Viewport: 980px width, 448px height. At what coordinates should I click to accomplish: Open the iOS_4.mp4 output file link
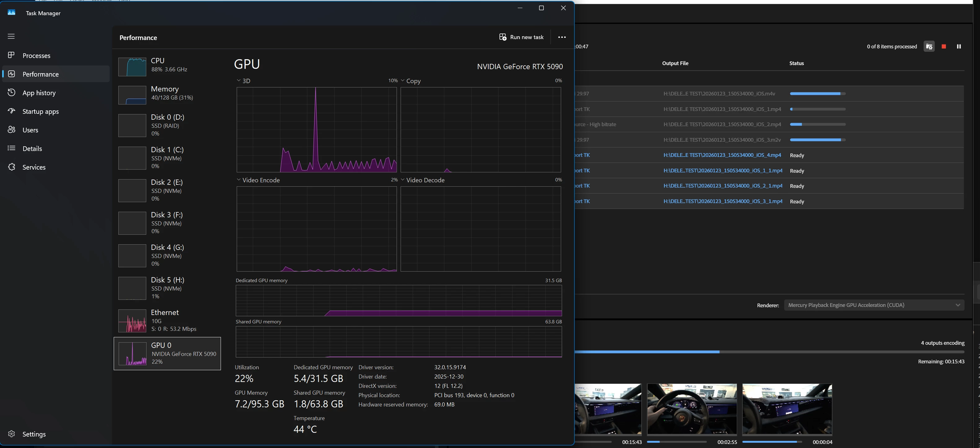click(x=722, y=155)
